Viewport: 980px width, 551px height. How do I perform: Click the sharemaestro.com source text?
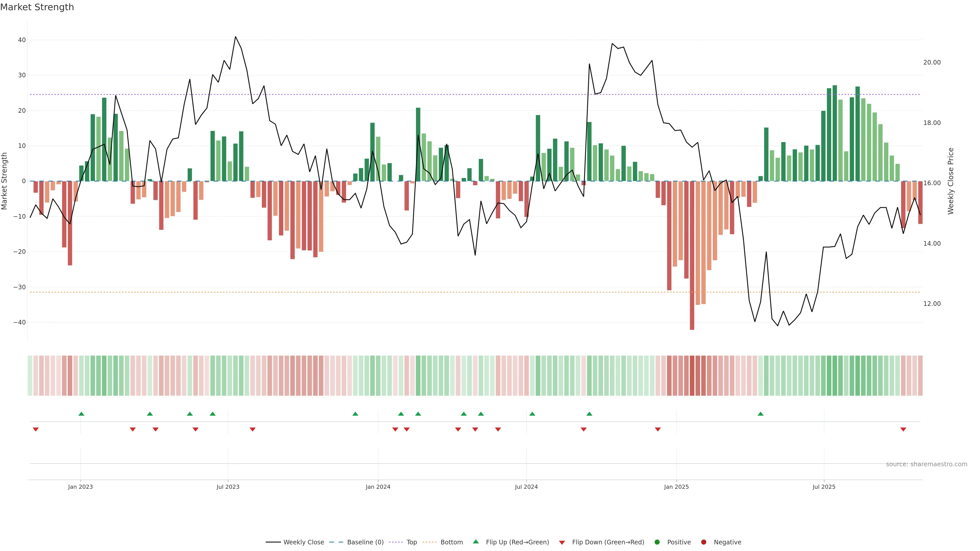[926, 464]
